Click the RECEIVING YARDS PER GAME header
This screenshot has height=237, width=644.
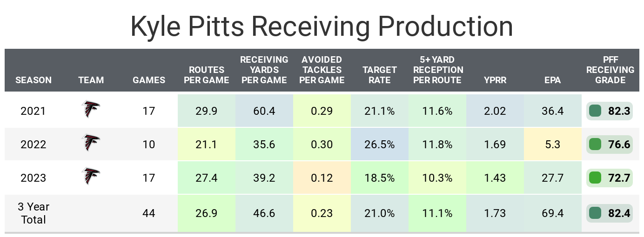point(264,70)
